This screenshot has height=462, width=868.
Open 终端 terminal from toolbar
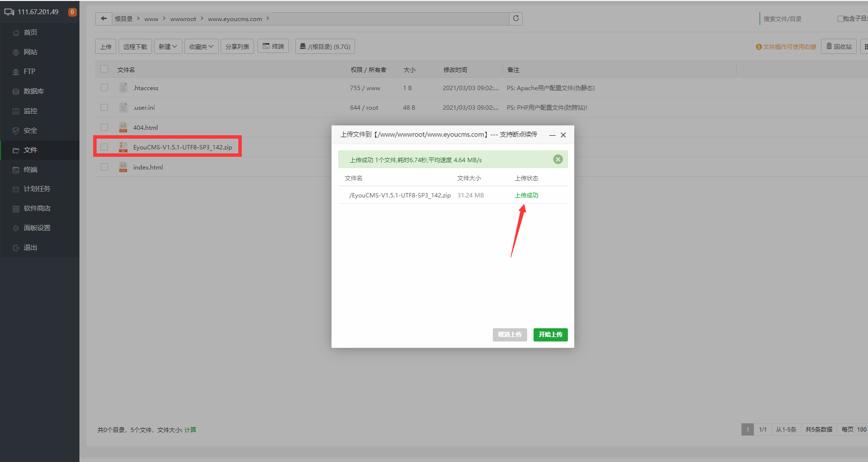point(273,47)
